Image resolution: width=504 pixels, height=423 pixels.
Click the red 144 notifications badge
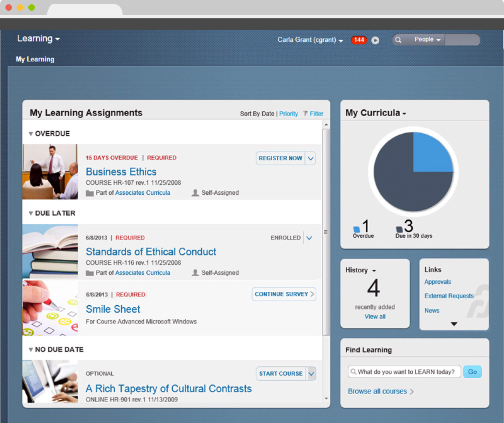tap(359, 40)
